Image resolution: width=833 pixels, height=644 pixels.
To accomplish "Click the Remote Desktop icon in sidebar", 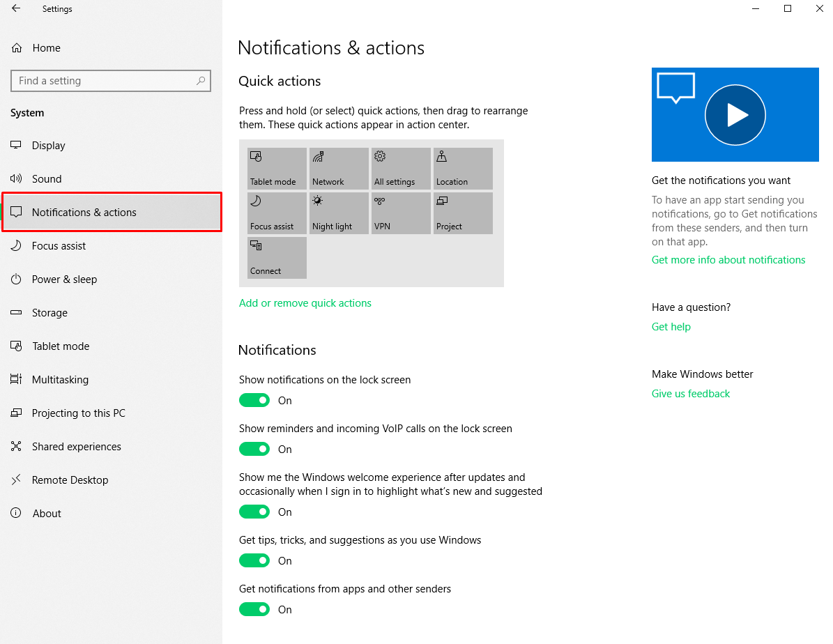I will coord(16,480).
